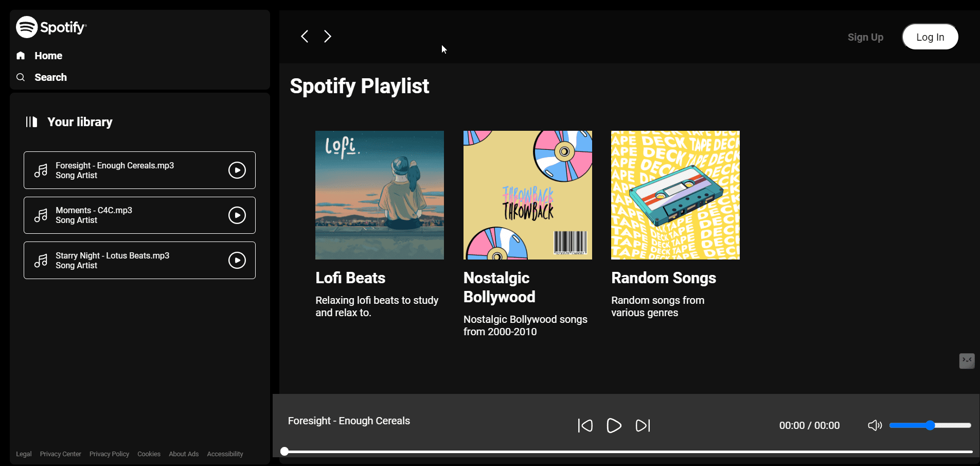This screenshot has width=980, height=466.
Task: Click the Spotify logo
Action: pyautogui.click(x=51, y=27)
